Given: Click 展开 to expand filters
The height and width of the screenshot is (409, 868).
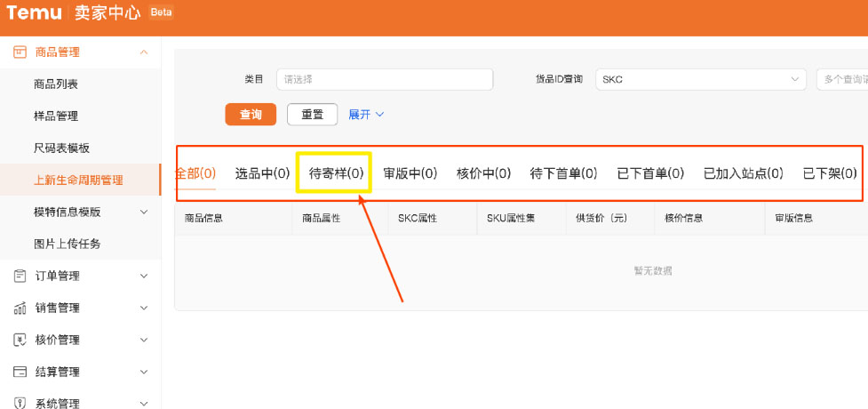Looking at the screenshot, I should [366, 114].
